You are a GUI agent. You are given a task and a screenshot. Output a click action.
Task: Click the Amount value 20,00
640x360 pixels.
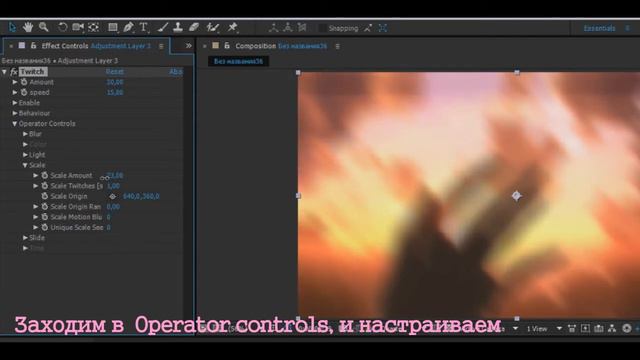coord(115,82)
